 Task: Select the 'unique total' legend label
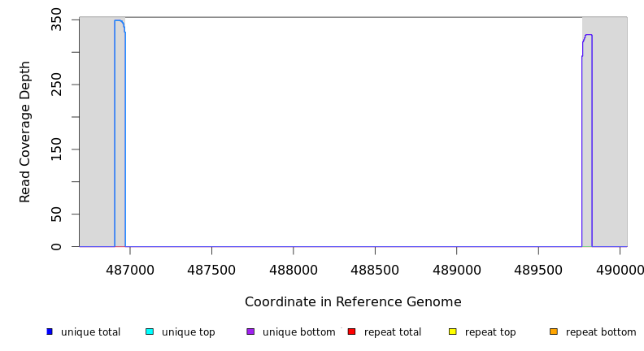click(x=90, y=332)
